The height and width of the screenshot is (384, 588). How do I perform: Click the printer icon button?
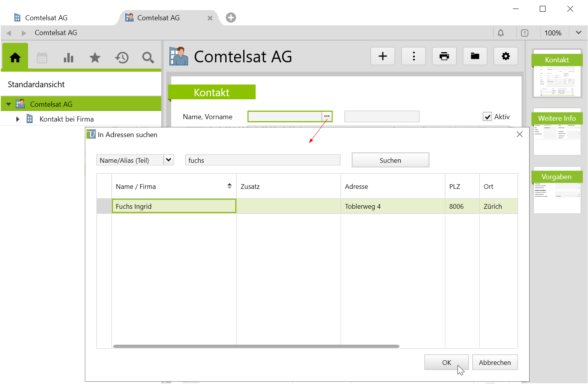444,56
